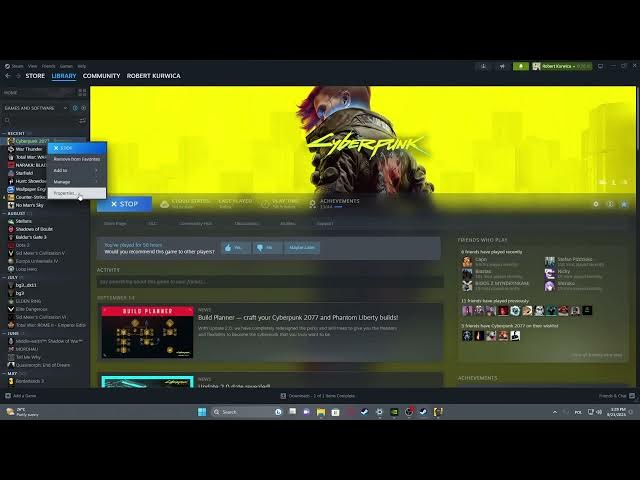Click the back navigation arrow

8,76
